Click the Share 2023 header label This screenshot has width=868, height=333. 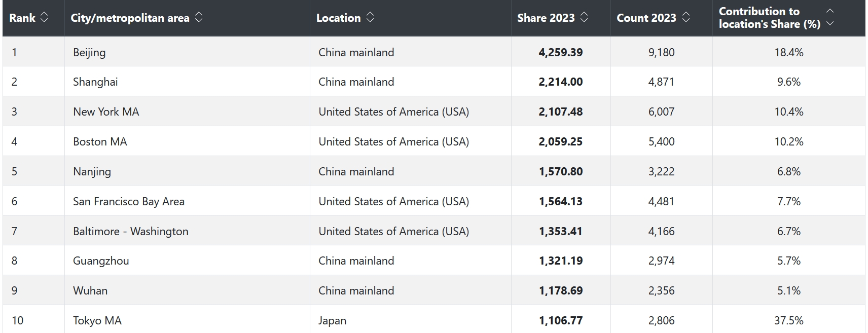pos(546,18)
